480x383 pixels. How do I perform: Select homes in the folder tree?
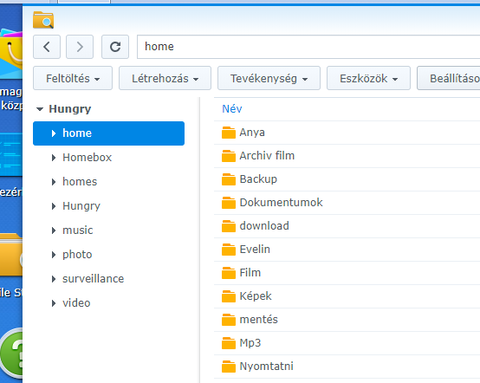(x=80, y=182)
